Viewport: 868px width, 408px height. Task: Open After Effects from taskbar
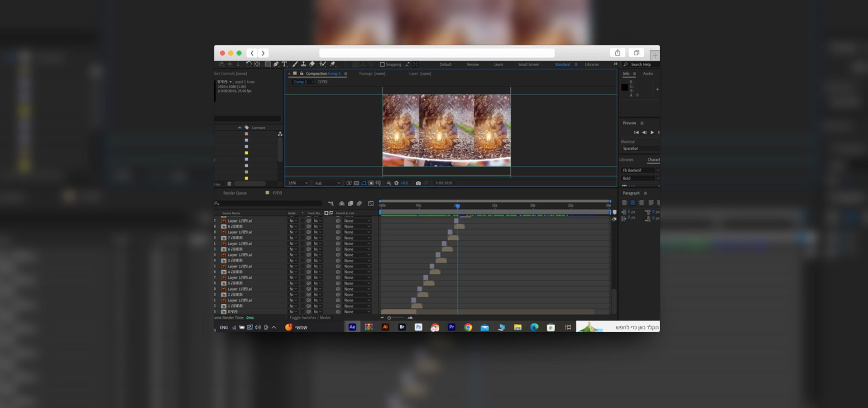click(352, 327)
